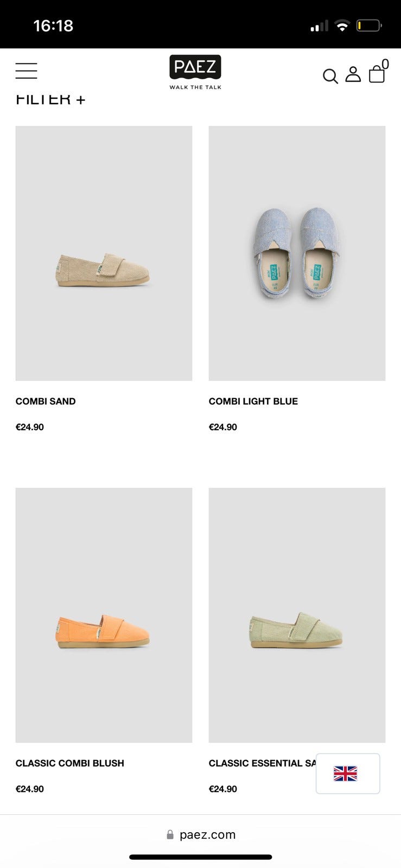The height and width of the screenshot is (868, 401).
Task: Open the Combi Light Blue shoe image
Action: pos(297,253)
